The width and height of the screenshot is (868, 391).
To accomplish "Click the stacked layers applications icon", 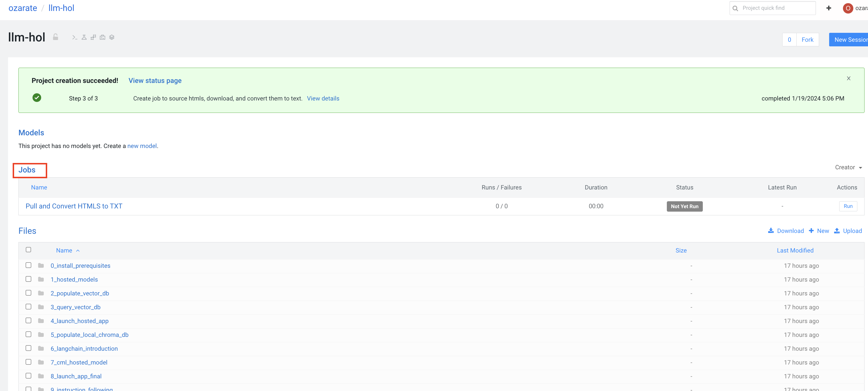I will pyautogui.click(x=112, y=37).
